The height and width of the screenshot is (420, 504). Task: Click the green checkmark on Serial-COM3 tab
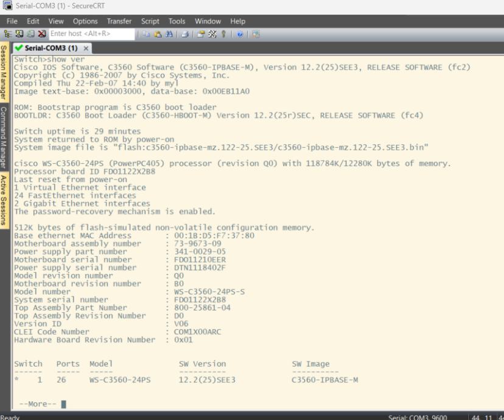click(x=19, y=48)
